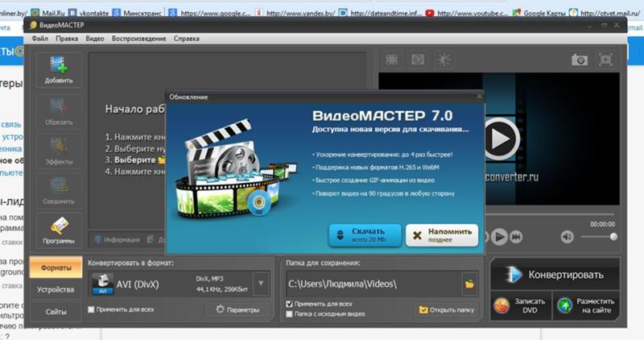Screen dimensions: 644x340
Task: Click Разместить на сайте button
Action: point(586,305)
